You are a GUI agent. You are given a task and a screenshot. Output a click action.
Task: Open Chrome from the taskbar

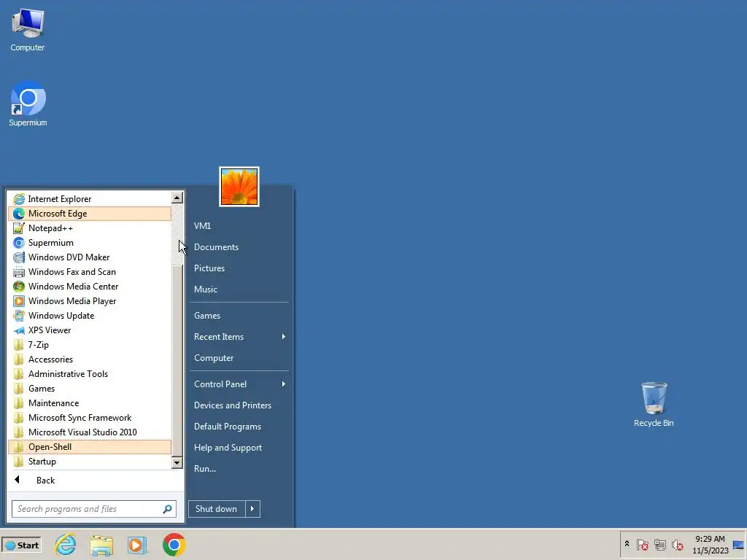click(174, 545)
